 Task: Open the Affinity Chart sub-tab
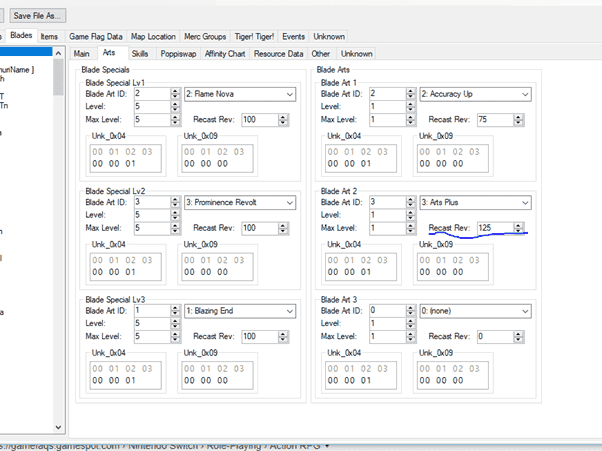225,54
